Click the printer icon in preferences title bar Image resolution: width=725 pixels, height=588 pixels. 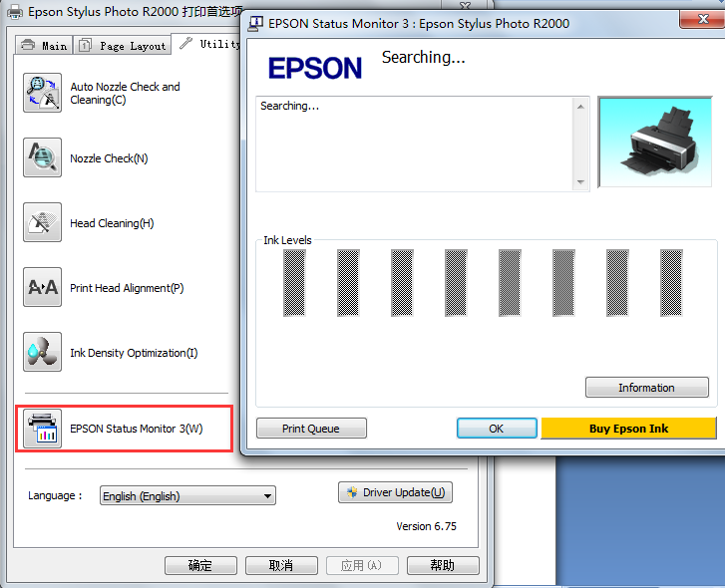[x=15, y=12]
